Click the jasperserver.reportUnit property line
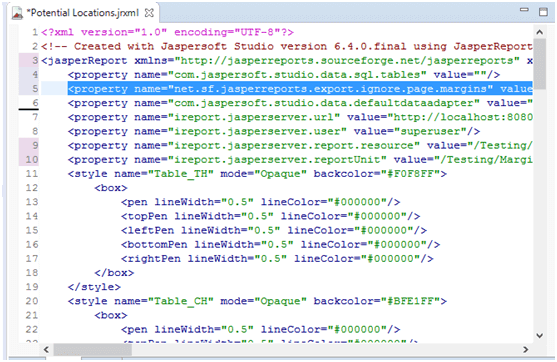Screen dimensions: 557x362 300,160
